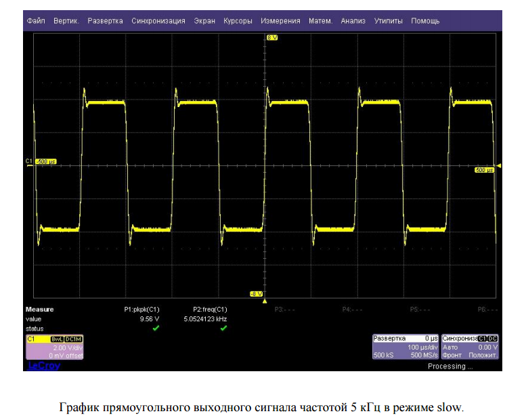Open the Файл menu
Image resolution: width=526 pixels, height=420 pixels.
point(36,21)
